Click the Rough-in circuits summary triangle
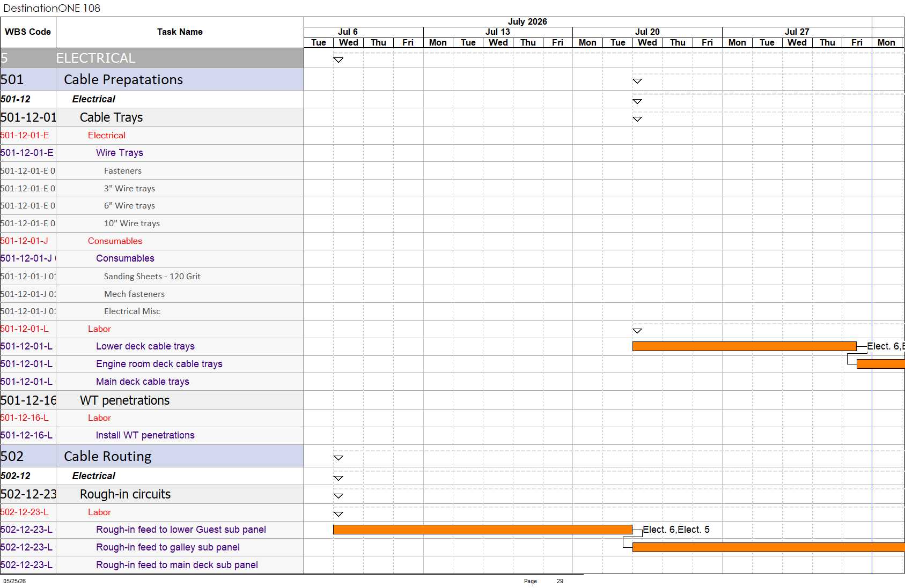Image resolution: width=905 pixels, height=588 pixels. [x=338, y=496]
